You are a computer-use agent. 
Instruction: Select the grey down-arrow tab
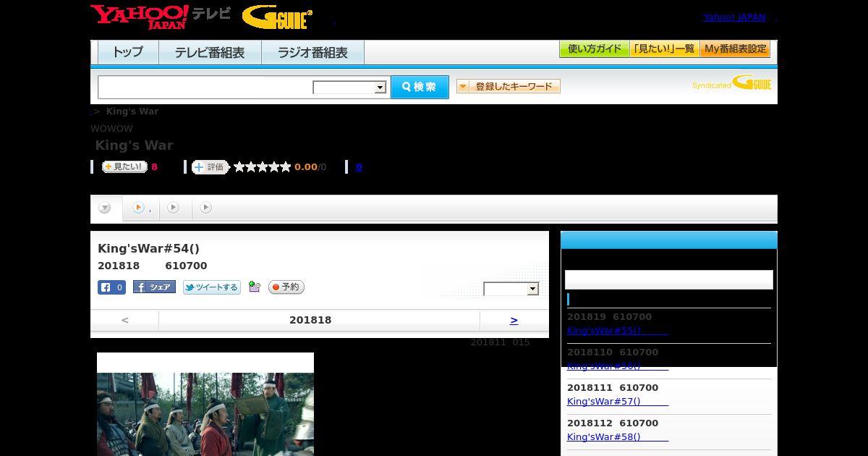106,208
